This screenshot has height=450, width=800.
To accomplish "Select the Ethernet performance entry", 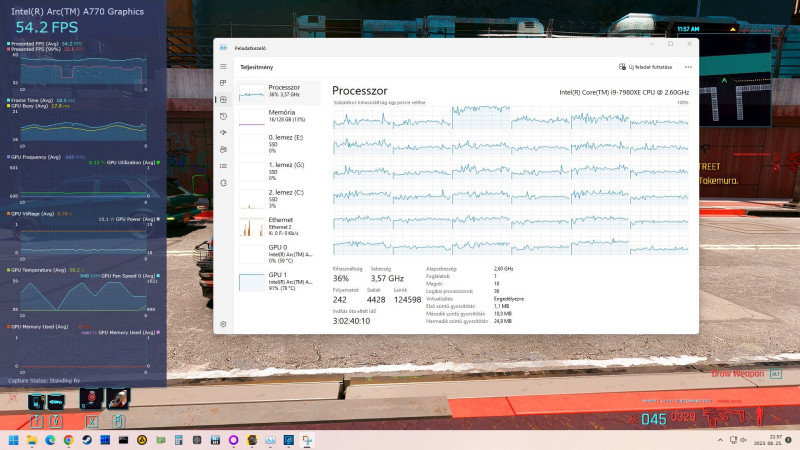I will (279, 227).
